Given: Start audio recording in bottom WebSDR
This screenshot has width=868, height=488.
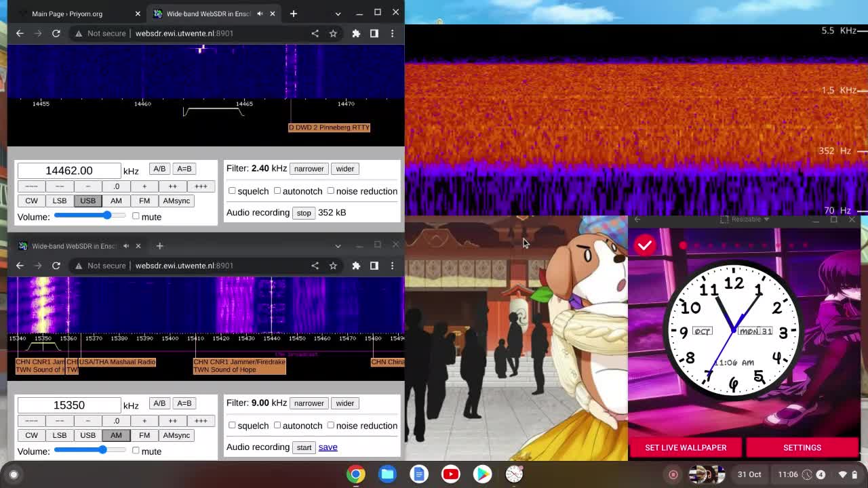Looking at the screenshot, I should 304,447.
